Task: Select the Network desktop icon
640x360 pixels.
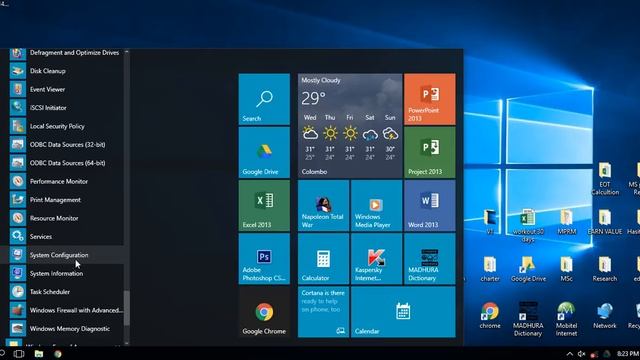Action: click(x=604, y=316)
